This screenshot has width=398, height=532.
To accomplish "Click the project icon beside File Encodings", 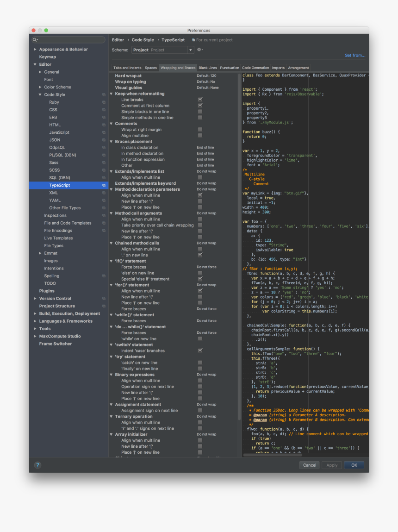I will pyautogui.click(x=104, y=231).
